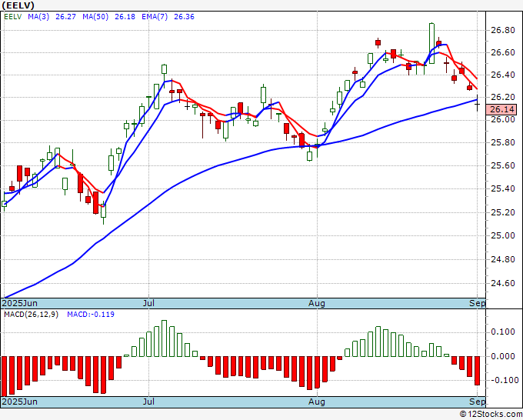
Task: Click the 26.20 price axis label
Action: coord(503,97)
